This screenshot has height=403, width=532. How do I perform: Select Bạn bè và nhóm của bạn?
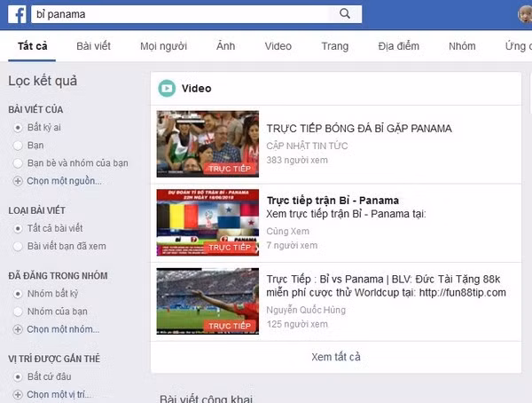click(18, 163)
